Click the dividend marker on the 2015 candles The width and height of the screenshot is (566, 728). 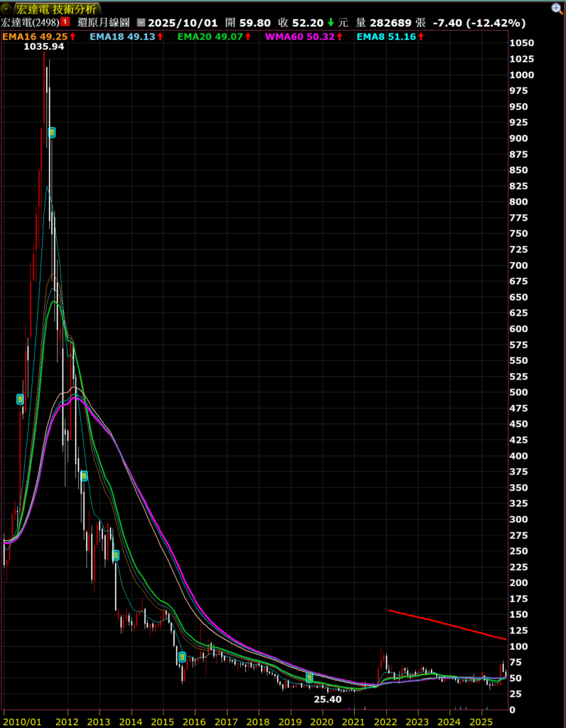(182, 657)
